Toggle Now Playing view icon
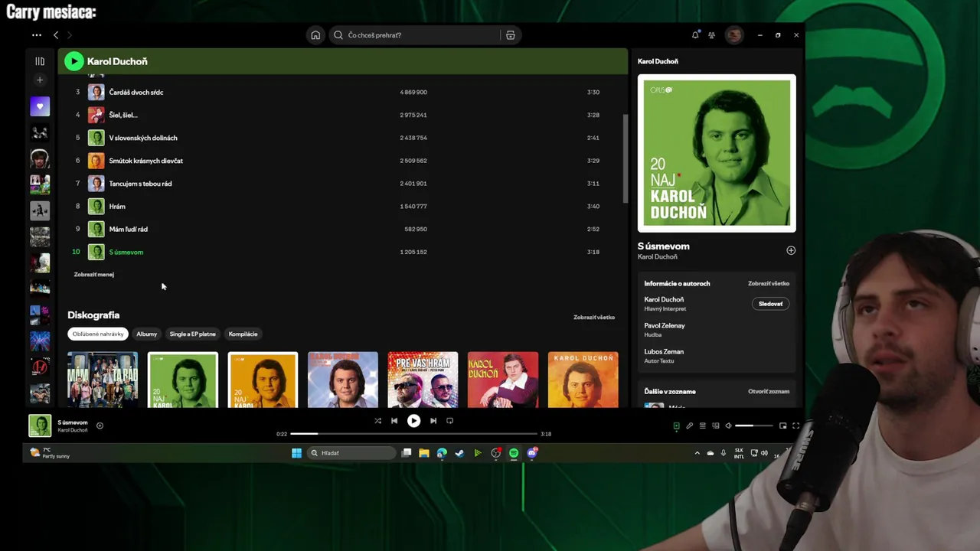Viewport: 980px width, 551px height. [x=676, y=425]
